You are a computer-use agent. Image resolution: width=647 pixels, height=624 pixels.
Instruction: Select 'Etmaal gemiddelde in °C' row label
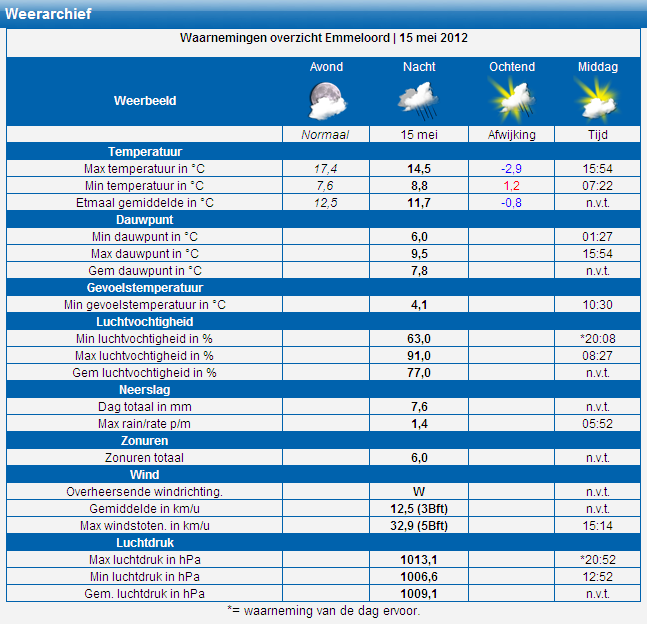(x=145, y=203)
